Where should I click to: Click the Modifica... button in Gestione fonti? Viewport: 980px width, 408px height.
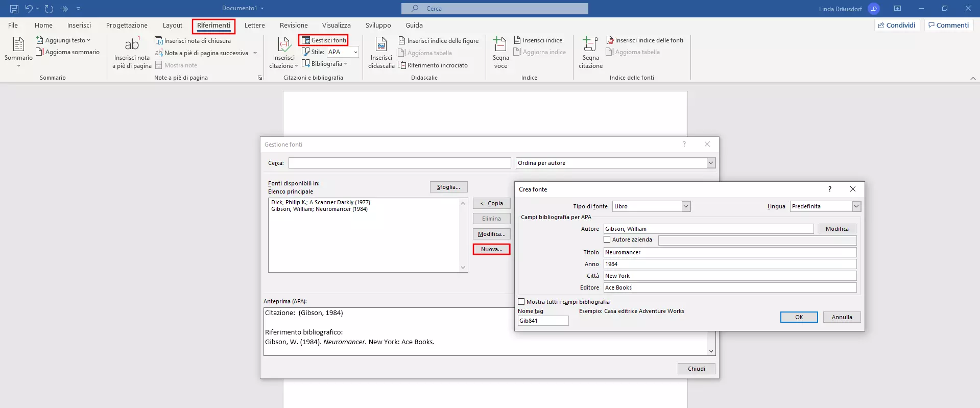491,234
